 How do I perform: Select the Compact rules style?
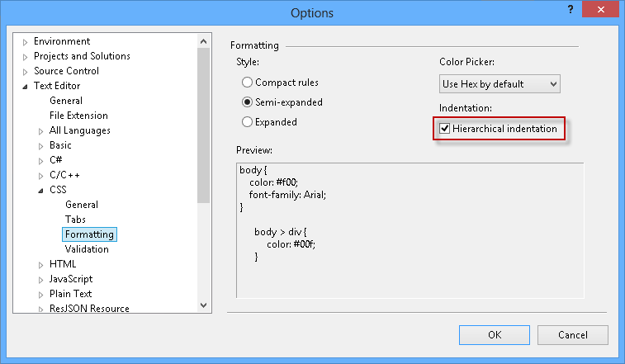coord(247,83)
